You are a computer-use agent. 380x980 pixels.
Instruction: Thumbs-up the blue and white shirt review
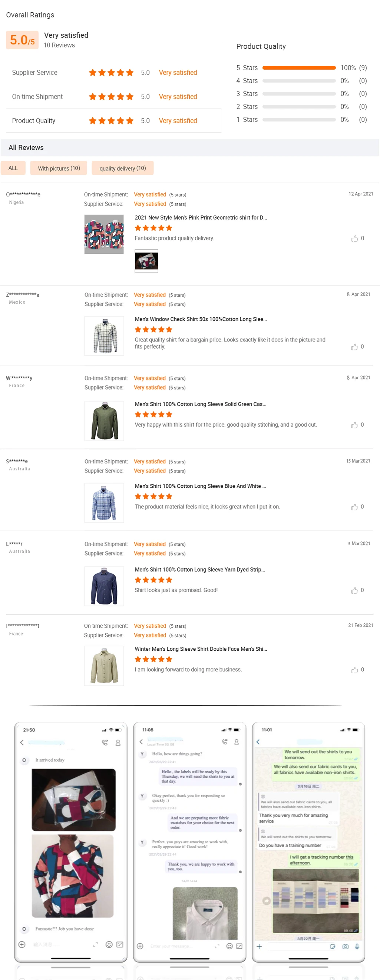354,507
